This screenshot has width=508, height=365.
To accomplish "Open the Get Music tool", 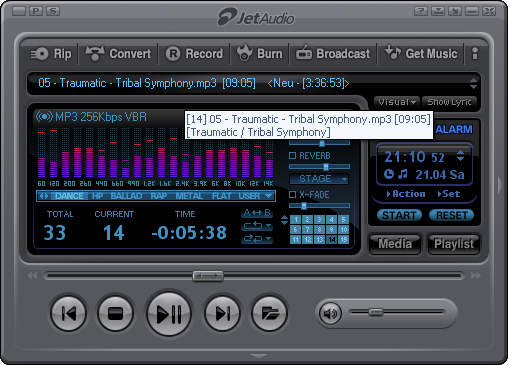I will 421,54.
